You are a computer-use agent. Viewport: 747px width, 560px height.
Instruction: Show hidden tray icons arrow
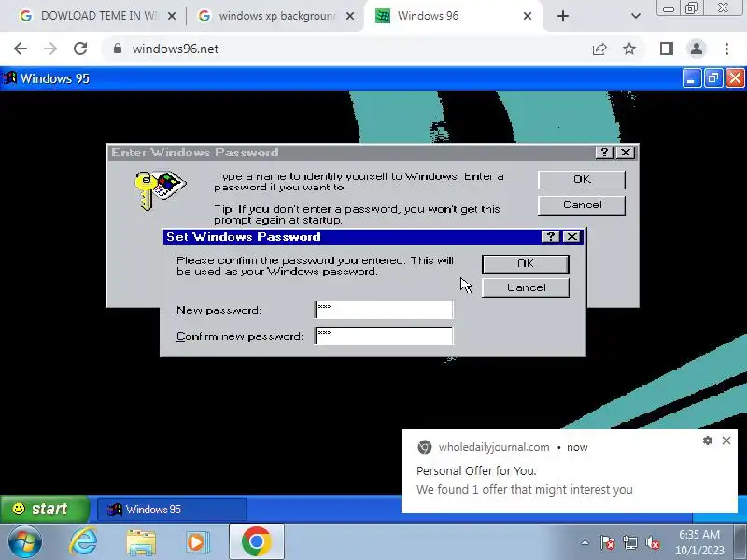tap(585, 542)
